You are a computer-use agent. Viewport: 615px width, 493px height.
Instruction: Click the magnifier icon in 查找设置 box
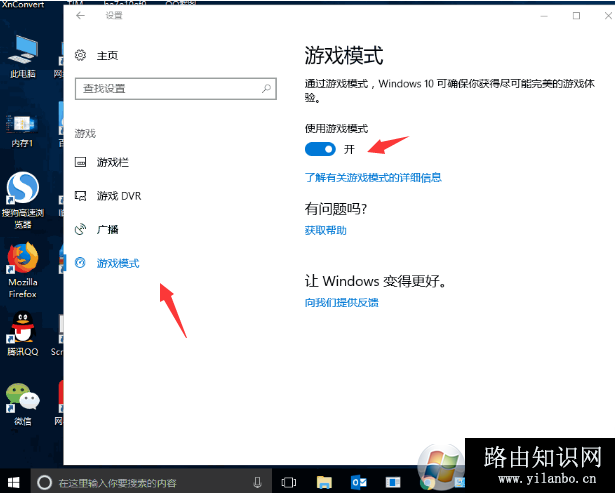click(x=266, y=89)
